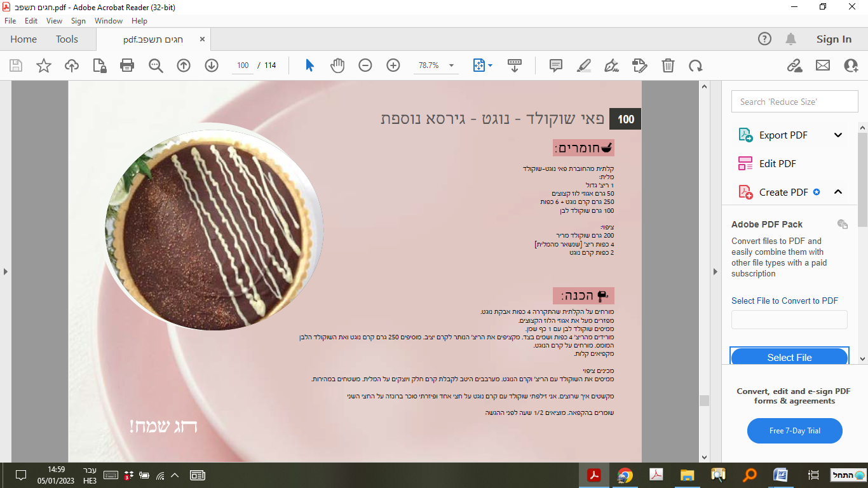
Task: Open the File menu
Action: point(10,21)
